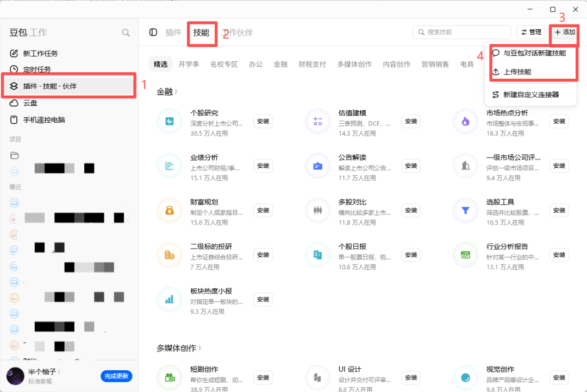This screenshot has width=587, height=392.
Task: Click the 估值建模 skill icon
Action: [317, 121]
